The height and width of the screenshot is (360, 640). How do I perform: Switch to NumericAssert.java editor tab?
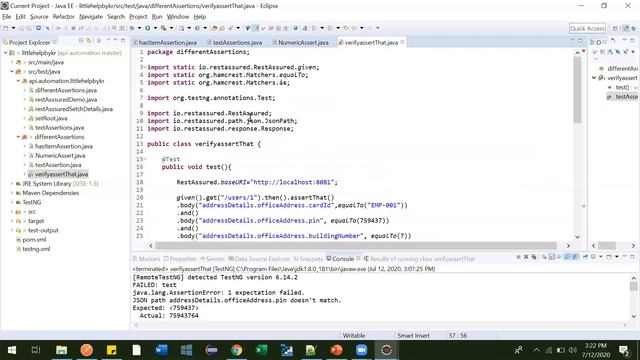tap(301, 42)
